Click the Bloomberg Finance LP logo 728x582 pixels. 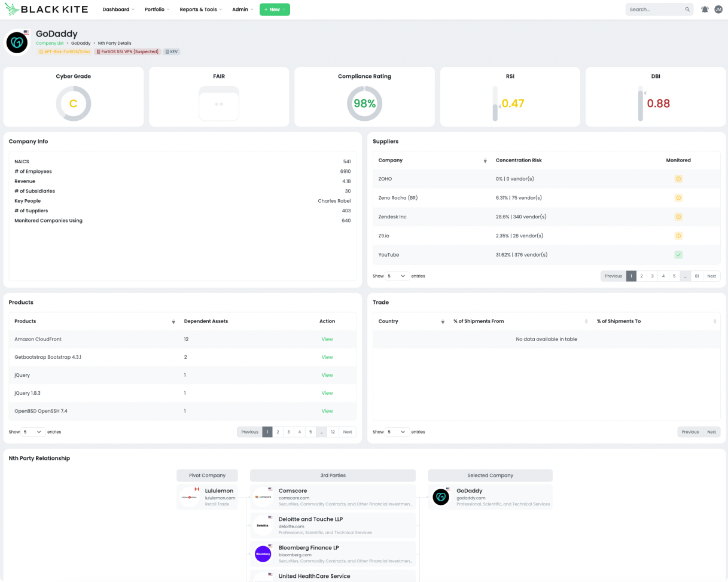(263, 554)
